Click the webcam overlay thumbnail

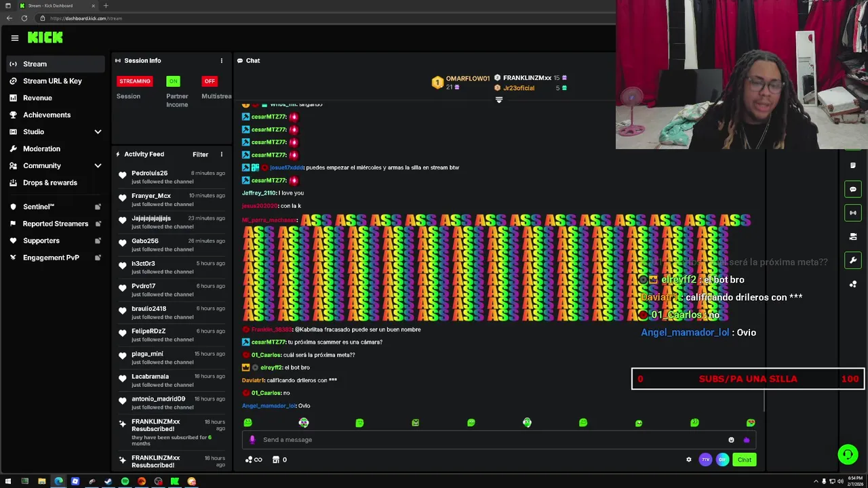[x=742, y=75]
